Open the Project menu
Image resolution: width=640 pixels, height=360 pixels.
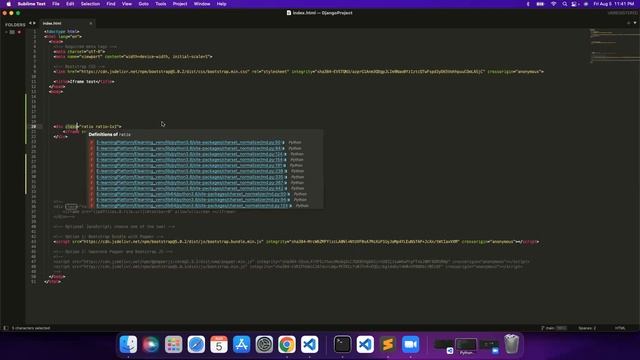click(x=180, y=4)
